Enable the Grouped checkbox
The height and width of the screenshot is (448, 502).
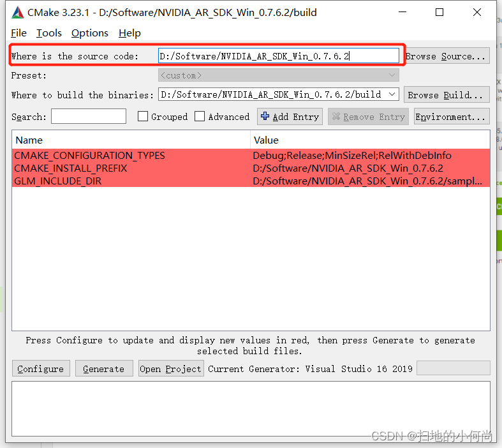pyautogui.click(x=143, y=116)
